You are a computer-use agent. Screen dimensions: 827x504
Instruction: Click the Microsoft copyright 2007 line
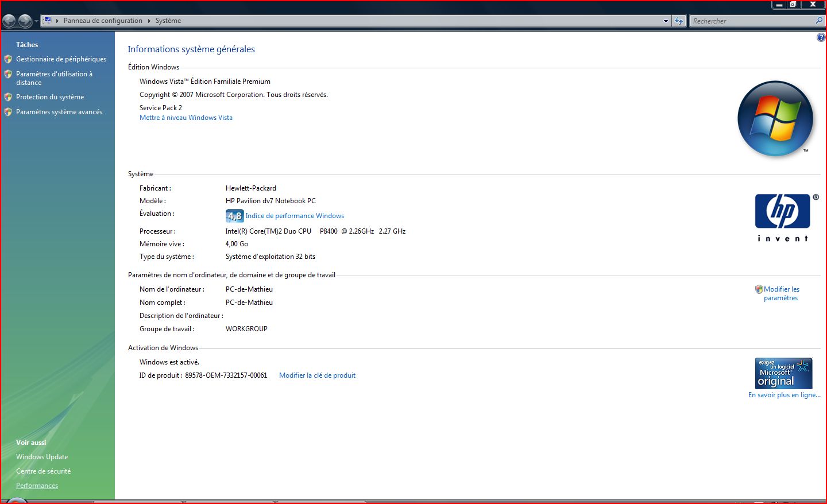click(x=234, y=95)
